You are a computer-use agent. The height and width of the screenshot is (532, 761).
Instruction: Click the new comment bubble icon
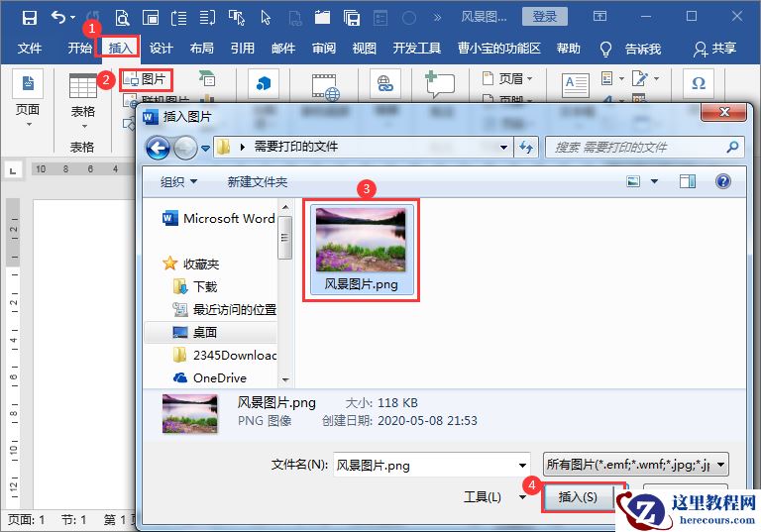(439, 84)
